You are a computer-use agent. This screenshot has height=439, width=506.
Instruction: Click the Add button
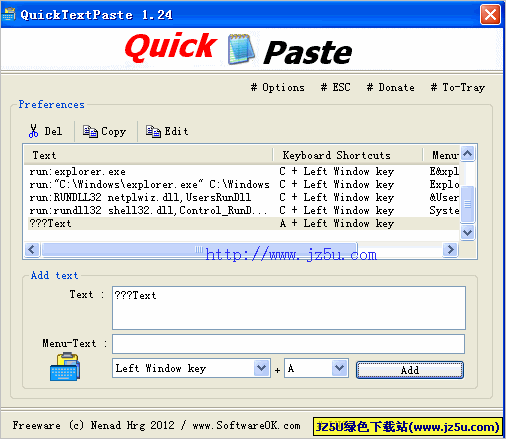pyautogui.click(x=410, y=370)
